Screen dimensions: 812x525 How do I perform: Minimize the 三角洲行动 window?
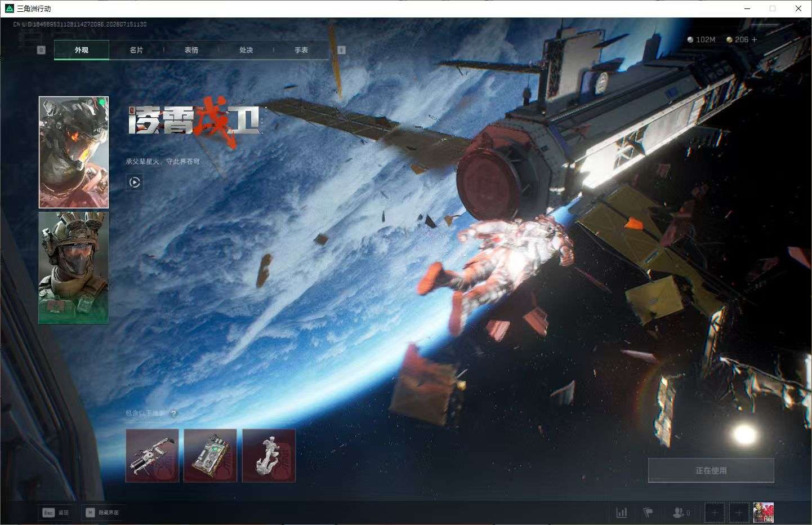(x=747, y=8)
